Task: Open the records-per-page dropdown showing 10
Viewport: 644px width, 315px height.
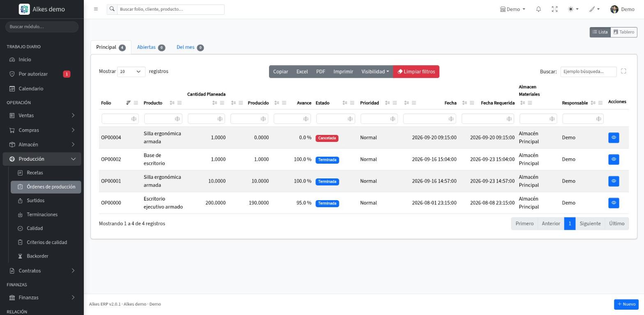Action: pos(131,71)
